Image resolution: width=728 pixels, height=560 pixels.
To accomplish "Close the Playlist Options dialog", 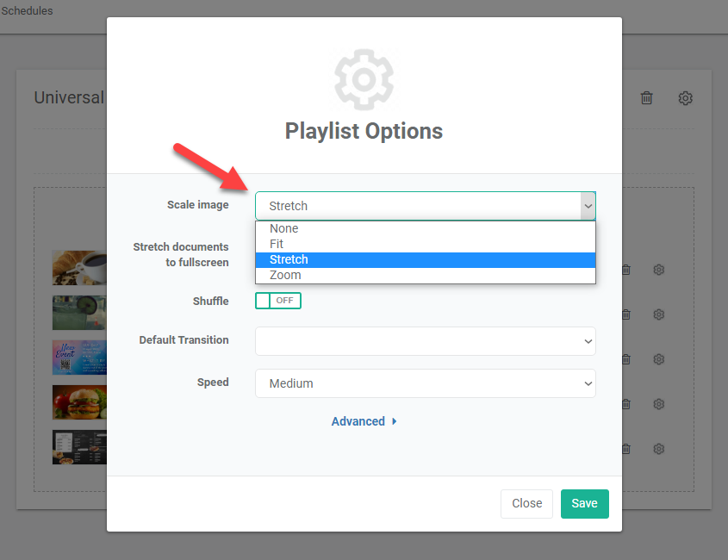I will coord(526,504).
